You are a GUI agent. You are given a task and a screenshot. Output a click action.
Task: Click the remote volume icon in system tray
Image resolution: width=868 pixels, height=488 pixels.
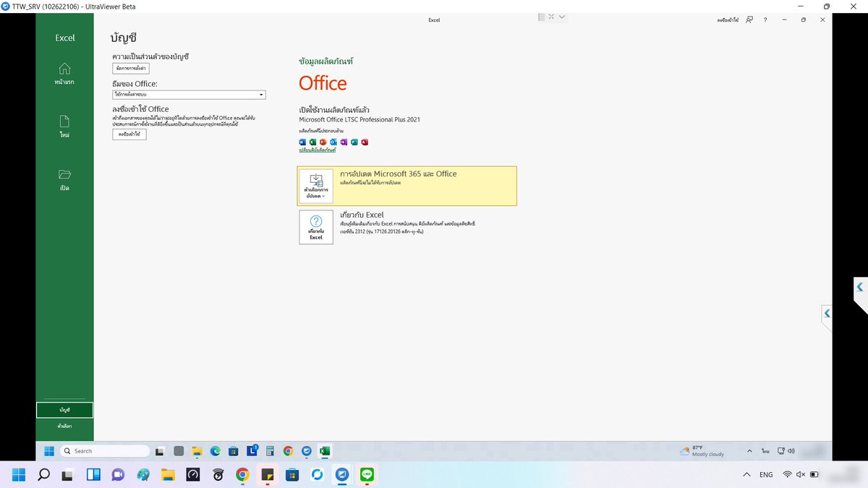(x=791, y=451)
